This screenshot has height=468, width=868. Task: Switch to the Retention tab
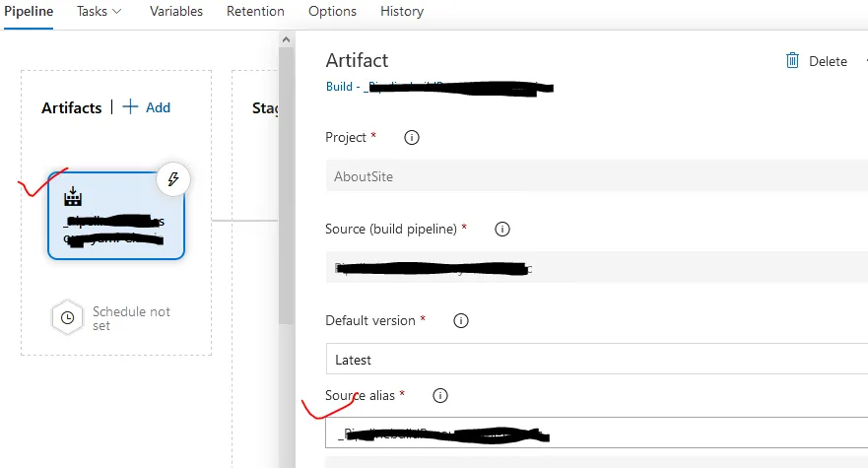255,12
